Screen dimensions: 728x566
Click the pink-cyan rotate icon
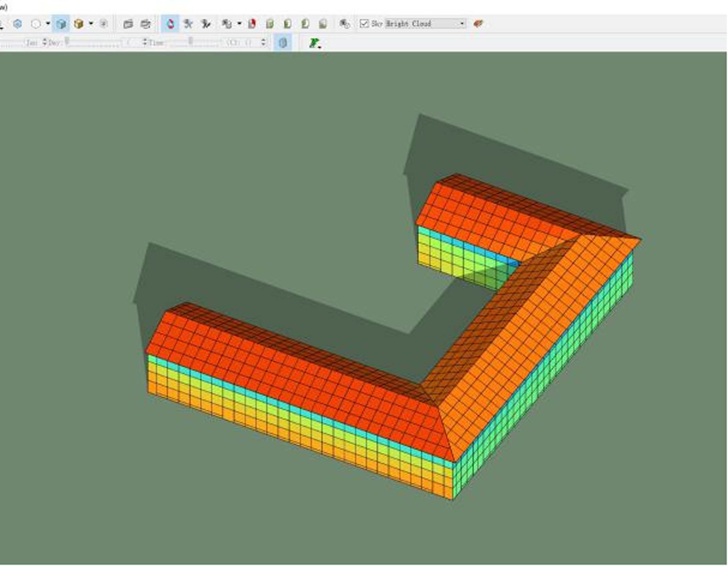point(170,24)
